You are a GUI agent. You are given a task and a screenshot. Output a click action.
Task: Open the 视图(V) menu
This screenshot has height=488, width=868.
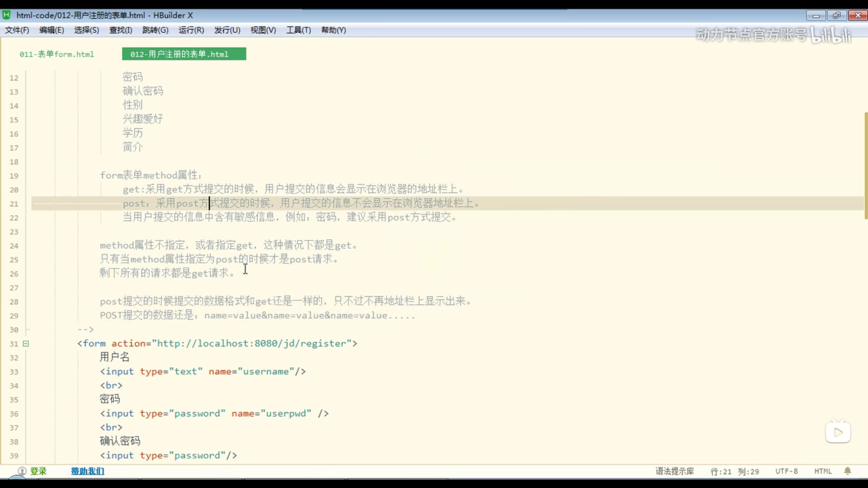[x=263, y=30]
